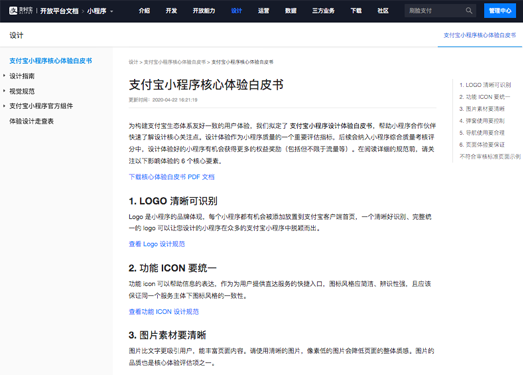This screenshot has width=523, height=375.
Task: Select the 设计 nav menu item
Action: 236,11
